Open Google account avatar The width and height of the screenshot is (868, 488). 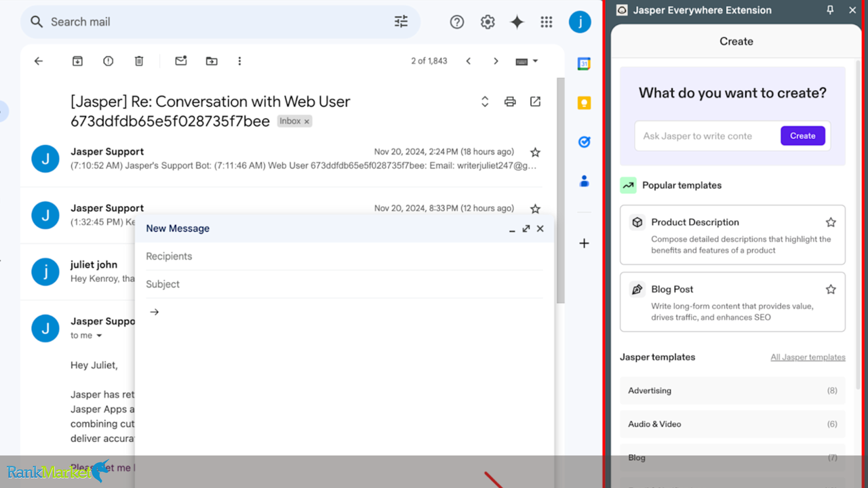pyautogui.click(x=580, y=22)
